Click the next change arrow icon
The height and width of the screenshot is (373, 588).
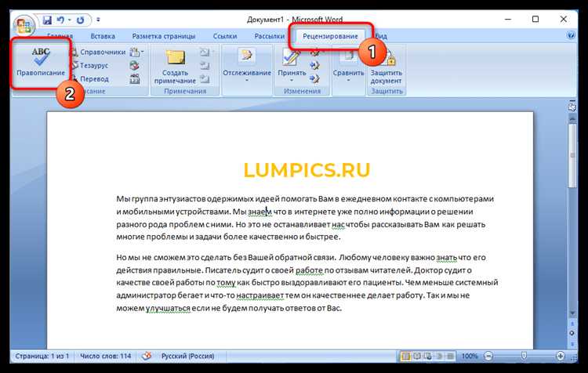point(314,78)
